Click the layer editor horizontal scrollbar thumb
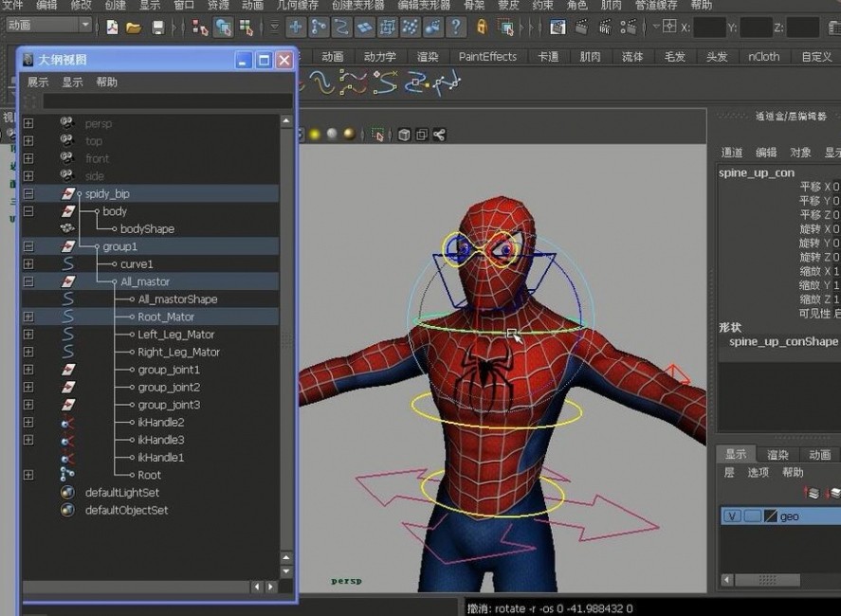This screenshot has width=841, height=616. pyautogui.click(x=768, y=580)
